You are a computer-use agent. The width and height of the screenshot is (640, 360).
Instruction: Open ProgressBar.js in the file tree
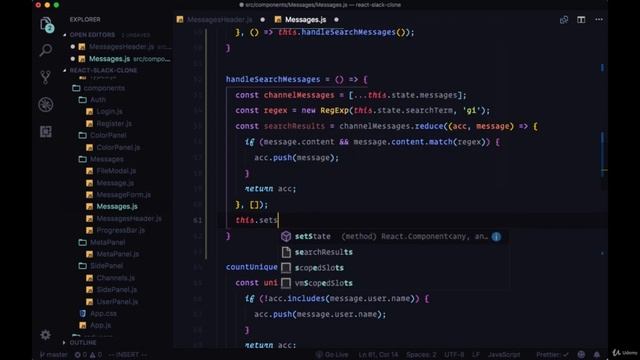[121, 230]
